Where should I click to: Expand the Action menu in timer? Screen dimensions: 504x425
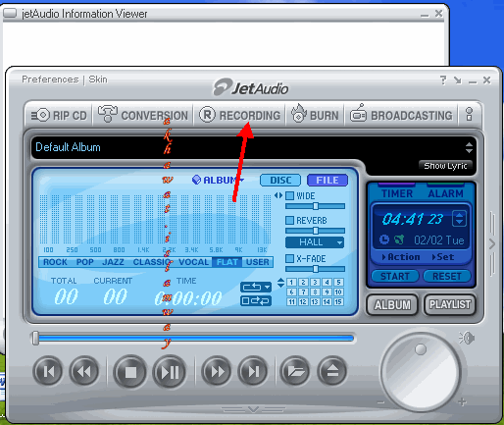pos(401,257)
